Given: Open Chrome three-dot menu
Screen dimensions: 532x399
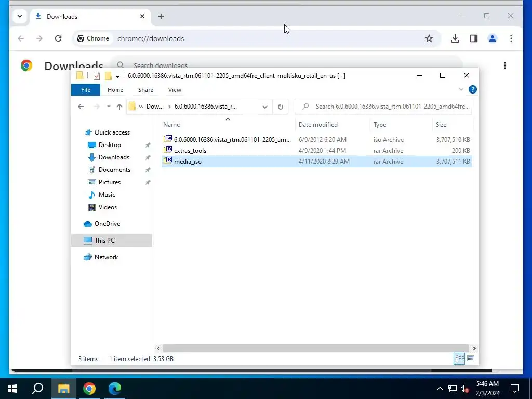Looking at the screenshot, I should coord(511,38).
